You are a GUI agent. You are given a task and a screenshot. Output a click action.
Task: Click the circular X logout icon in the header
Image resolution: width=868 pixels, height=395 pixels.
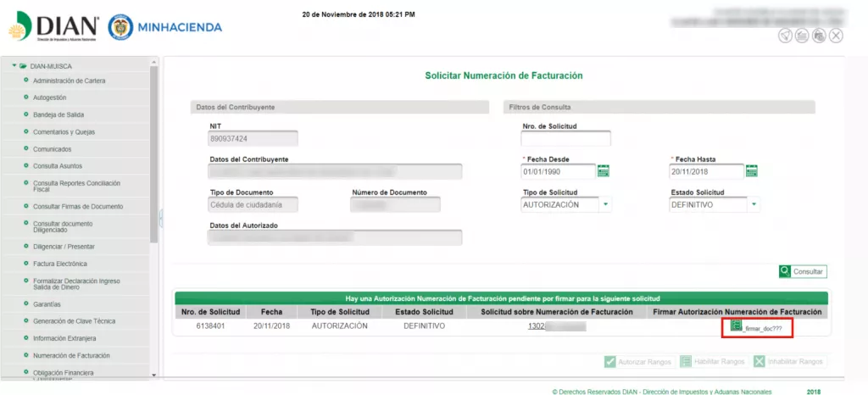click(x=836, y=36)
